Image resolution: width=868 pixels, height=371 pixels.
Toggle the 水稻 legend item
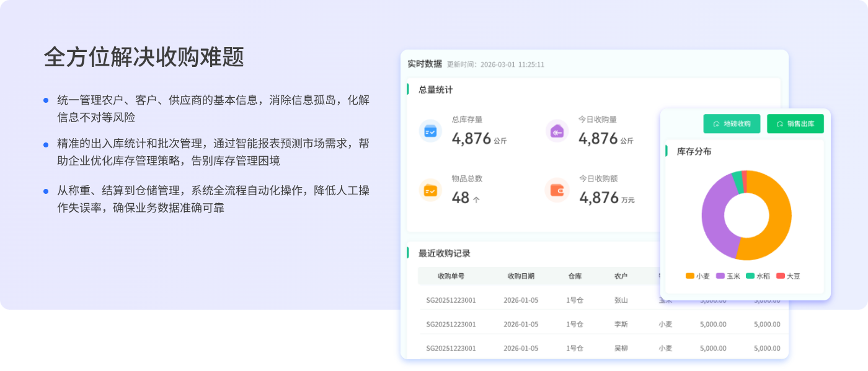pyautogui.click(x=758, y=276)
